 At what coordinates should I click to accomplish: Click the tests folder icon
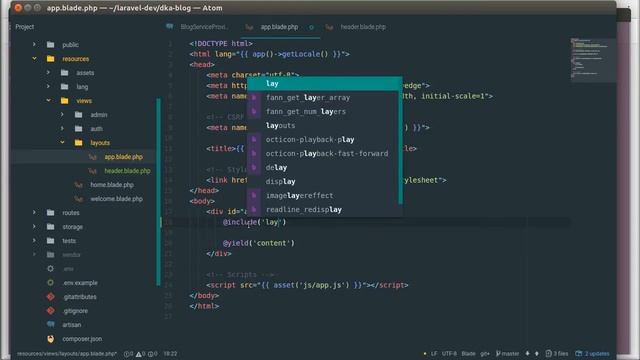(x=51, y=240)
